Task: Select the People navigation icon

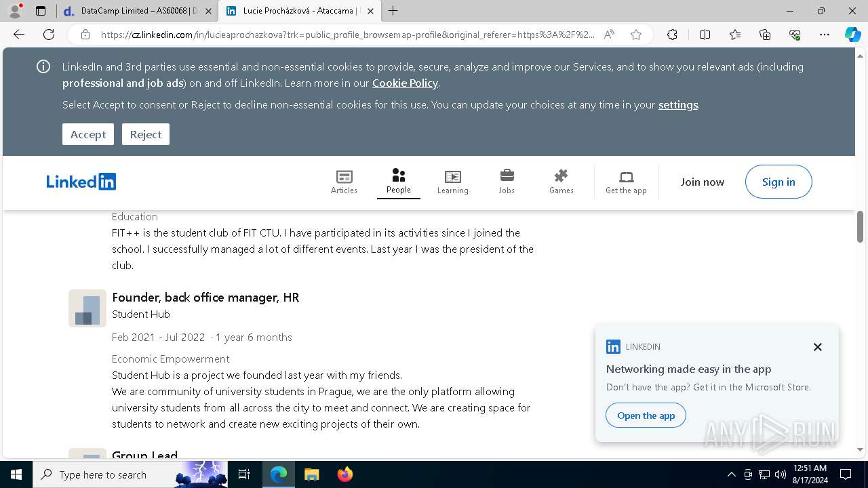Action: (x=399, y=182)
